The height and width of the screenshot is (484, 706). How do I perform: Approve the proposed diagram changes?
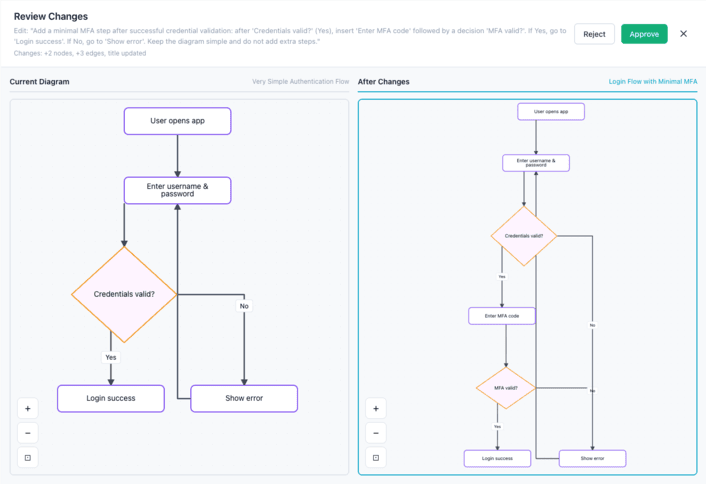644,34
